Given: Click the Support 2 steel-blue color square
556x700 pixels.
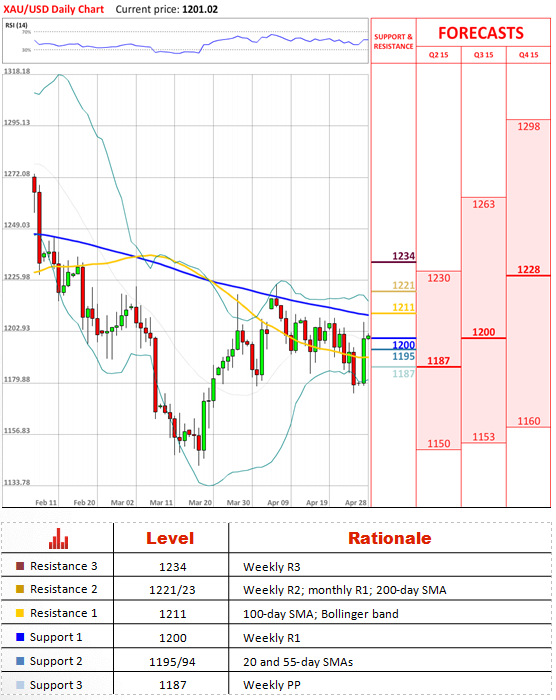Looking at the screenshot, I should pos(20,661).
